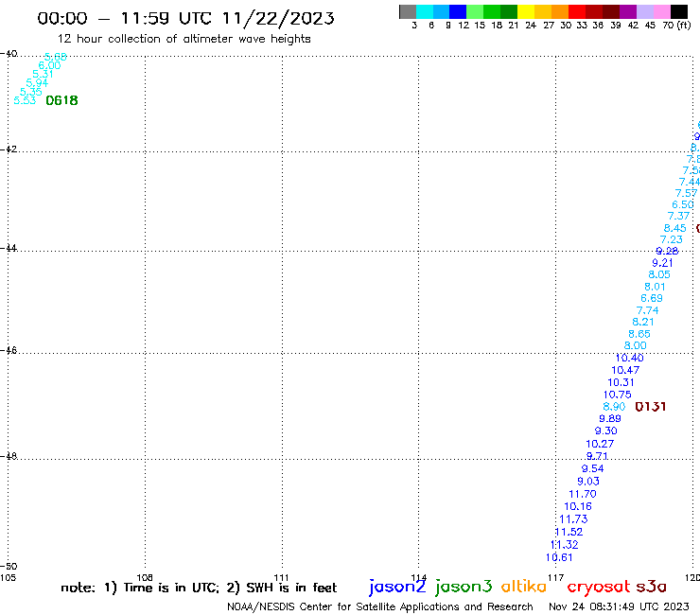
Task: Click the 9.28 wave height value
Action: (667, 252)
